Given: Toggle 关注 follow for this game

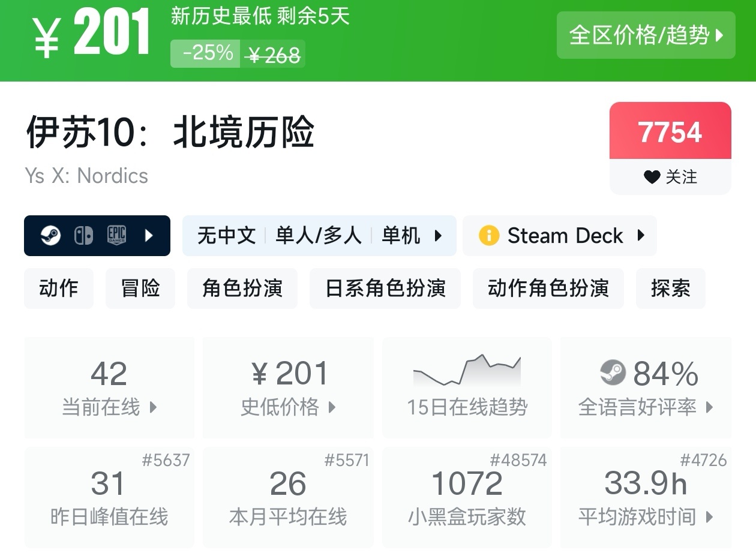Looking at the screenshot, I should [670, 177].
